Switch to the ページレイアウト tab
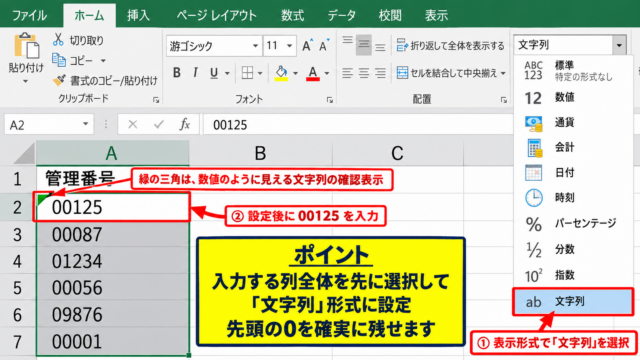The image size is (640, 360). coord(216,16)
